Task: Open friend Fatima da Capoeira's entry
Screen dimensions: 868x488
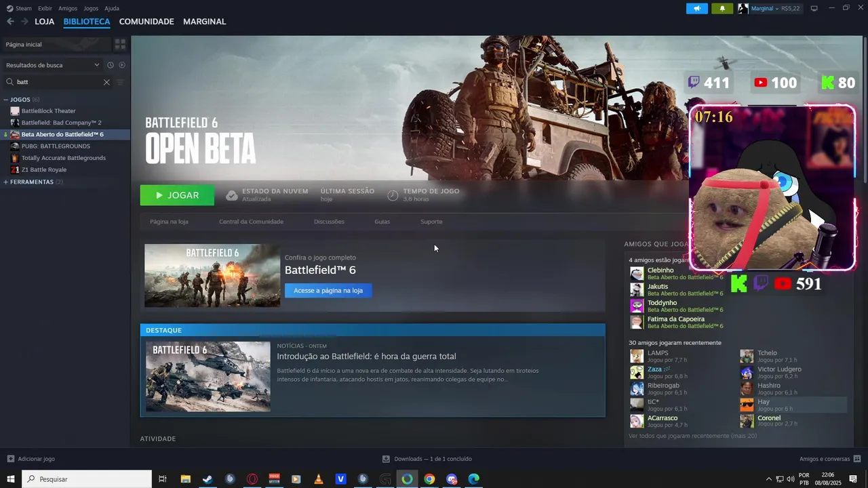Action: 678,322
